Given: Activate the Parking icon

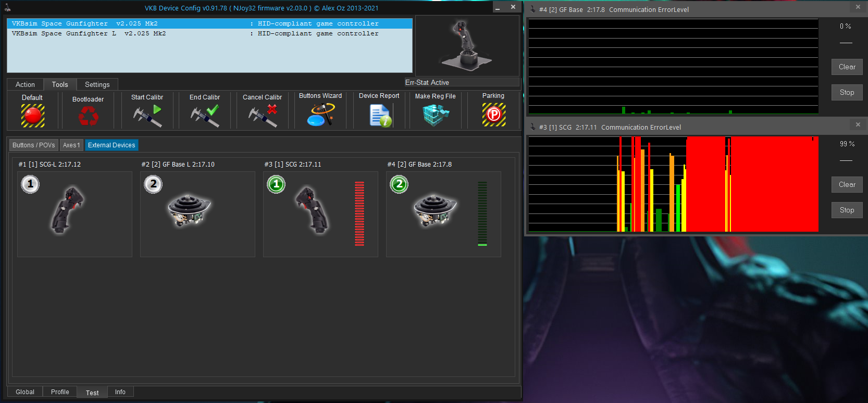Looking at the screenshot, I should [x=494, y=115].
